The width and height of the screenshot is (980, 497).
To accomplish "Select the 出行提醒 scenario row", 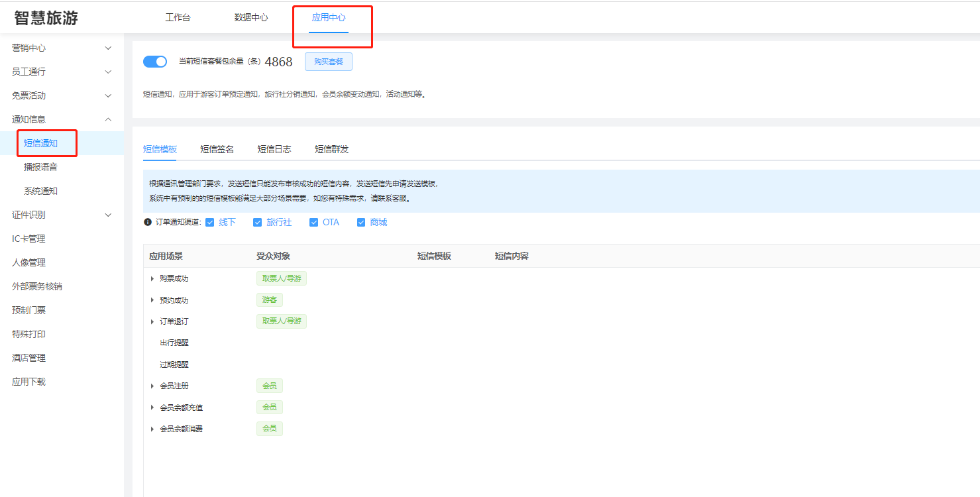I will 174,343.
